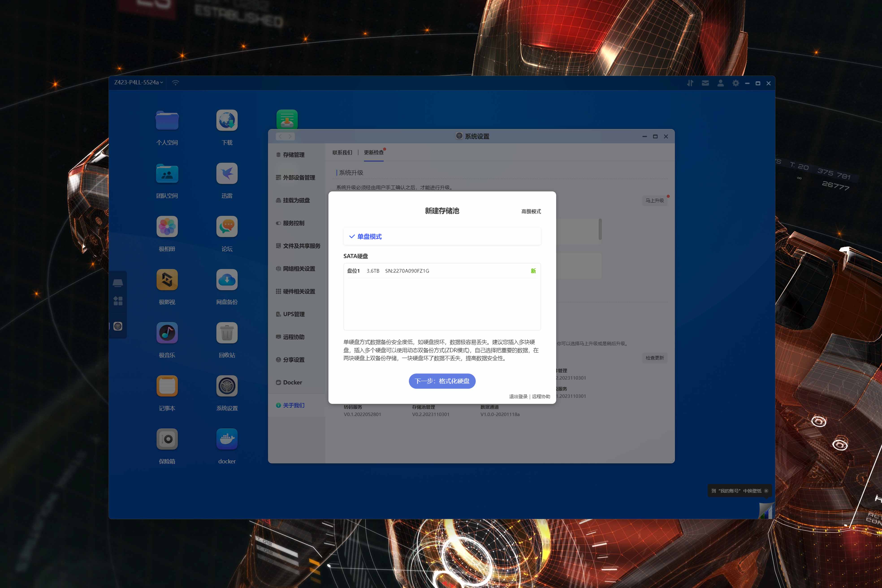Open the green installer app icon
882x588 pixels.
(287, 119)
